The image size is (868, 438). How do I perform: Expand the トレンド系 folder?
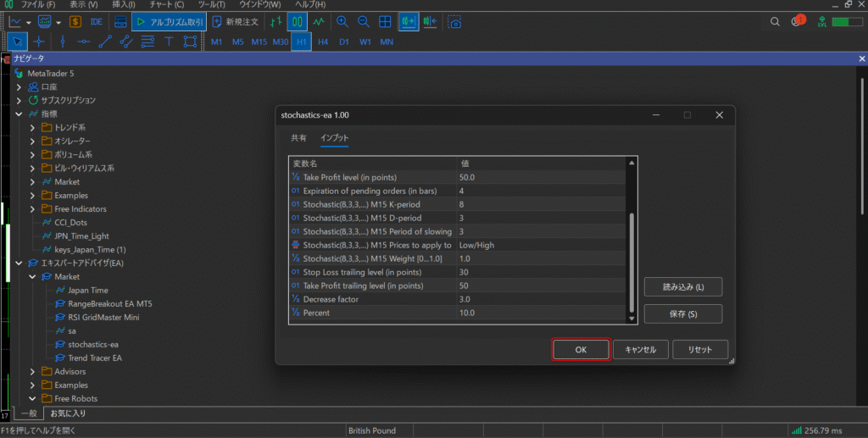(x=32, y=127)
